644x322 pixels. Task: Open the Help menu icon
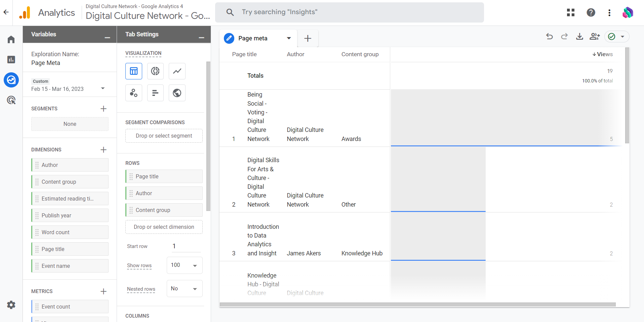[x=591, y=12]
